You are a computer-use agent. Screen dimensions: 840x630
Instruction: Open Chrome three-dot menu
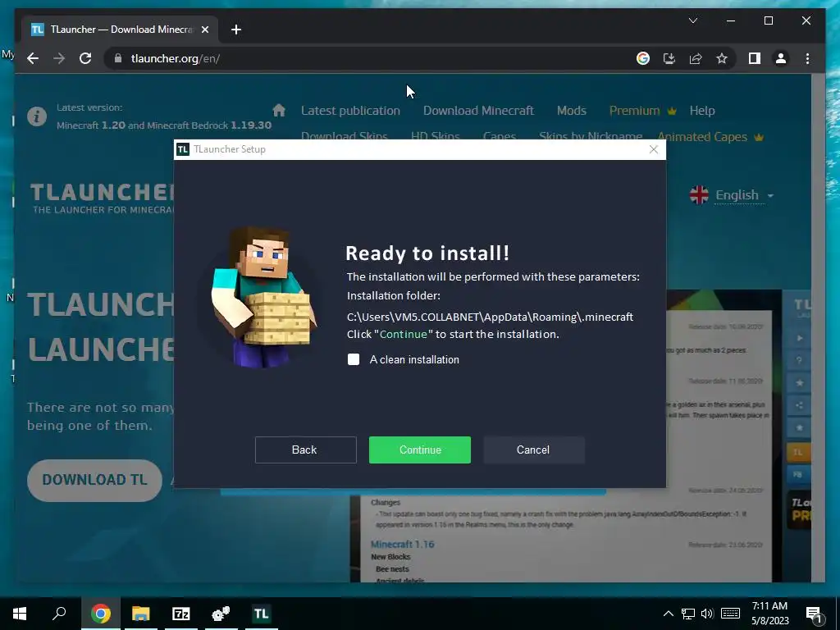click(x=807, y=58)
